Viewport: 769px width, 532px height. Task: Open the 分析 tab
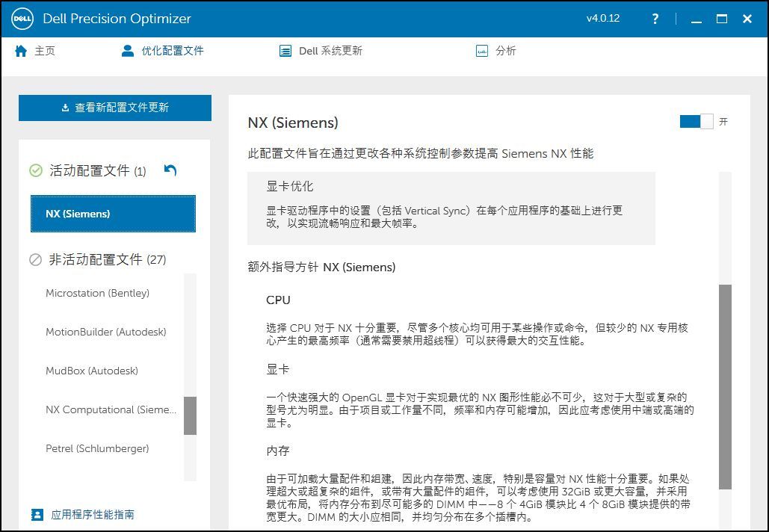(x=505, y=51)
